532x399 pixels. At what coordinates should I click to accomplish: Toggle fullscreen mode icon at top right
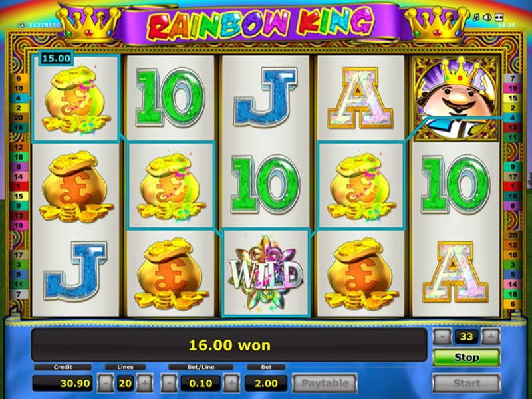point(499,17)
